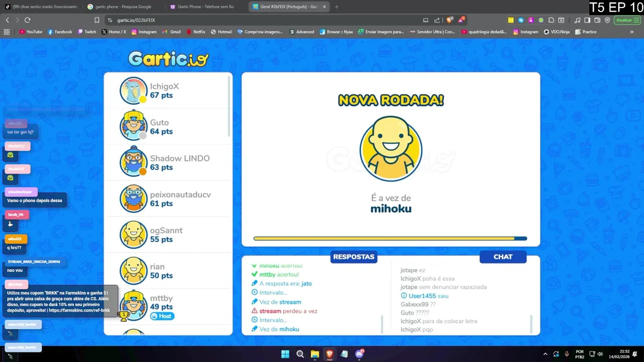
Task: Click Brave browser taskbar icon
Action: click(x=330, y=354)
